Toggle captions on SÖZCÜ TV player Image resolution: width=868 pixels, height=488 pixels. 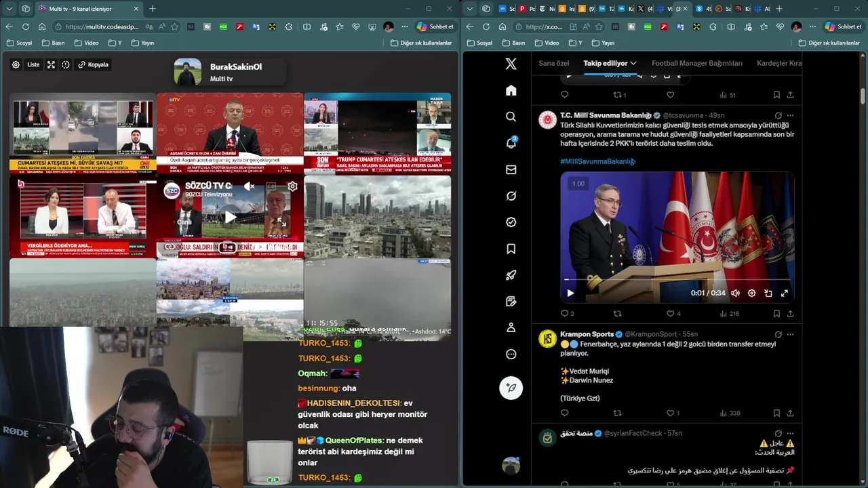pyautogui.click(x=271, y=186)
